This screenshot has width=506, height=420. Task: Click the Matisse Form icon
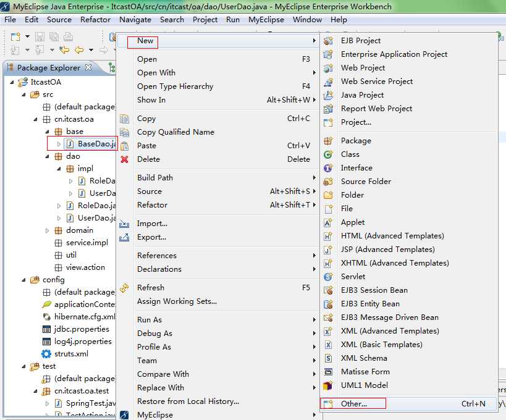point(328,372)
